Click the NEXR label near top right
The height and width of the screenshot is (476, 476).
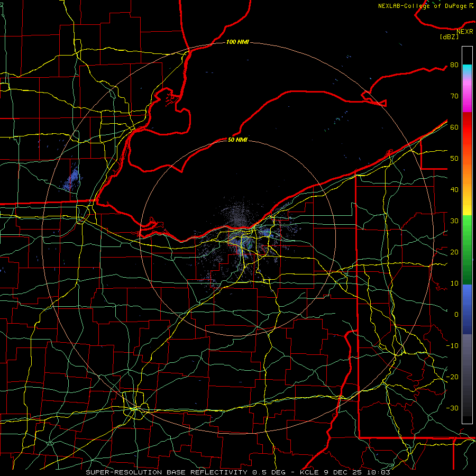tap(465, 32)
